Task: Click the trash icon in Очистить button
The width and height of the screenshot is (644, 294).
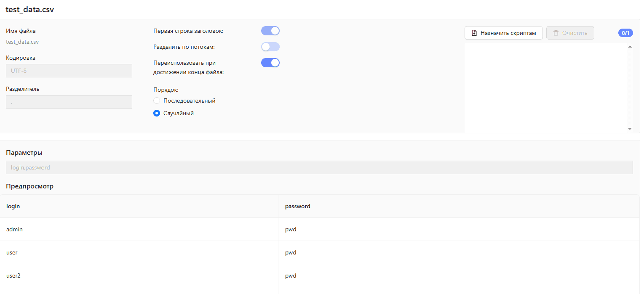Action: point(556,33)
